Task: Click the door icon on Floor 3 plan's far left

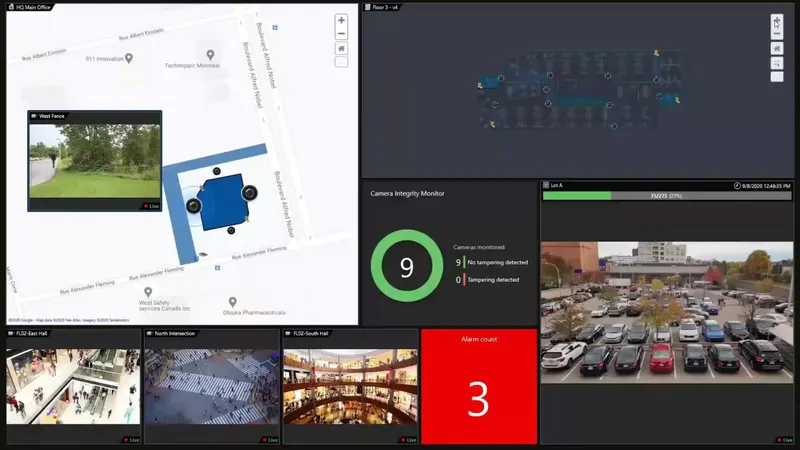Action: (480, 86)
